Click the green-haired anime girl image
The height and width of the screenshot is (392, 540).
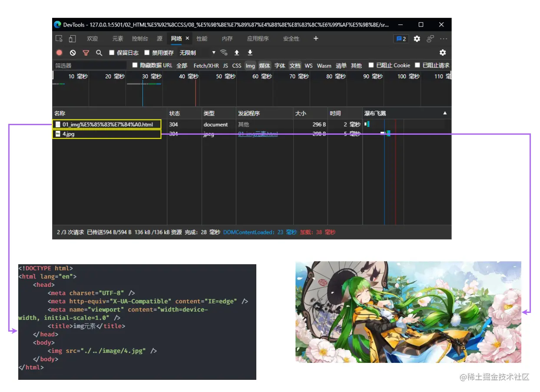tap(408, 312)
